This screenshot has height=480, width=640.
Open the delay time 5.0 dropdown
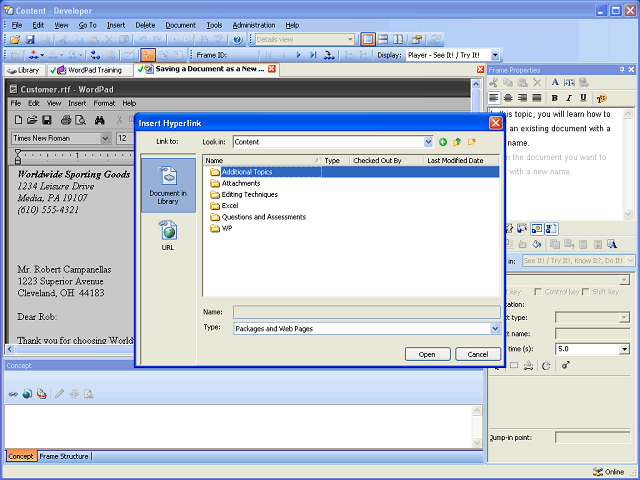pyautogui.click(x=624, y=349)
